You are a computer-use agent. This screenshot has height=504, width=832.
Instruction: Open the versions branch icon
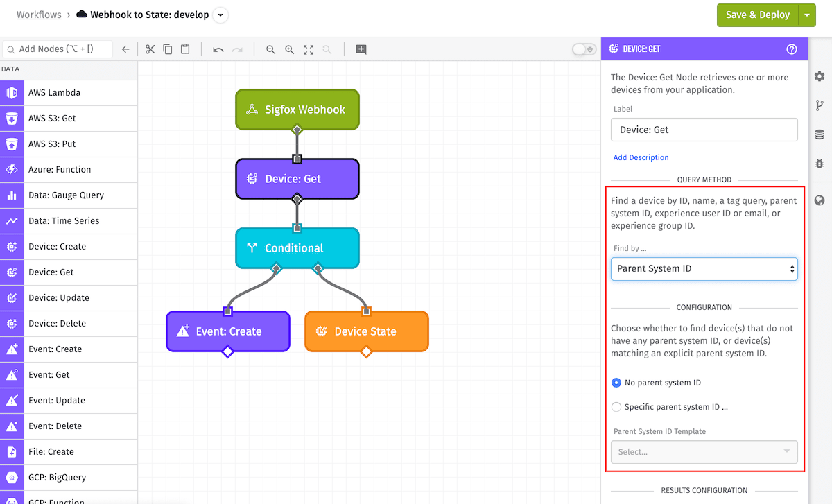pos(820,105)
